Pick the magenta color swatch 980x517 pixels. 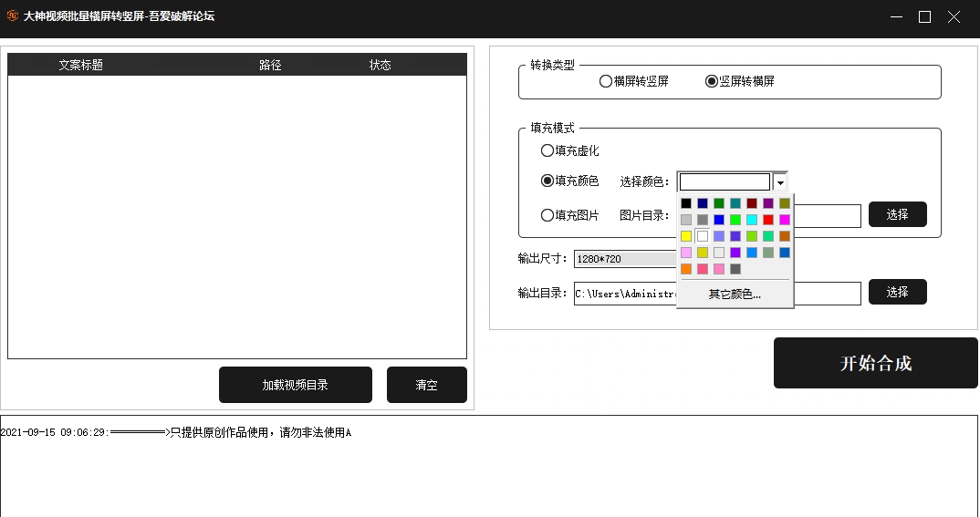(x=785, y=219)
